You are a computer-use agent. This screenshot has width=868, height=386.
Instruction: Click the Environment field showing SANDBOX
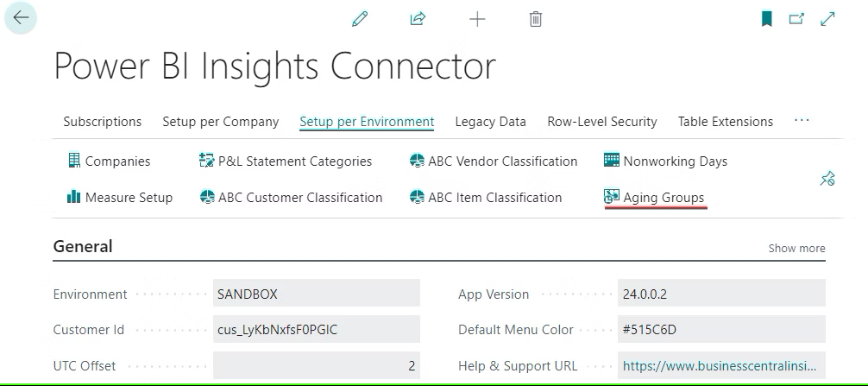(x=317, y=294)
